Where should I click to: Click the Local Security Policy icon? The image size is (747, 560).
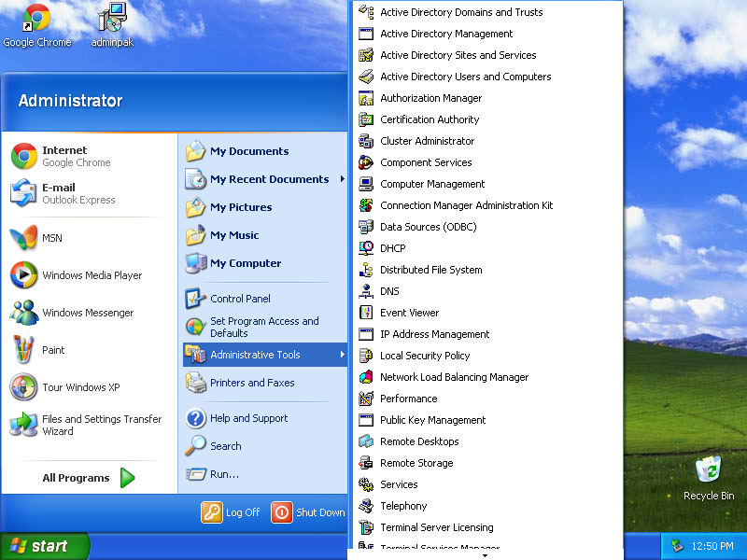click(x=366, y=356)
